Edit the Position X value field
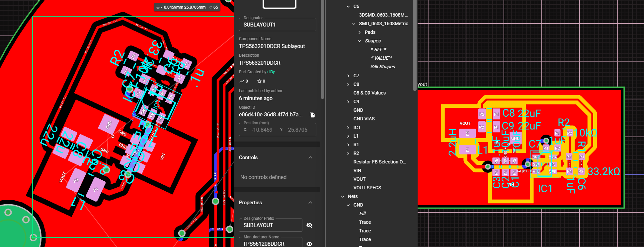The width and height of the screenshot is (644, 247). click(262, 130)
